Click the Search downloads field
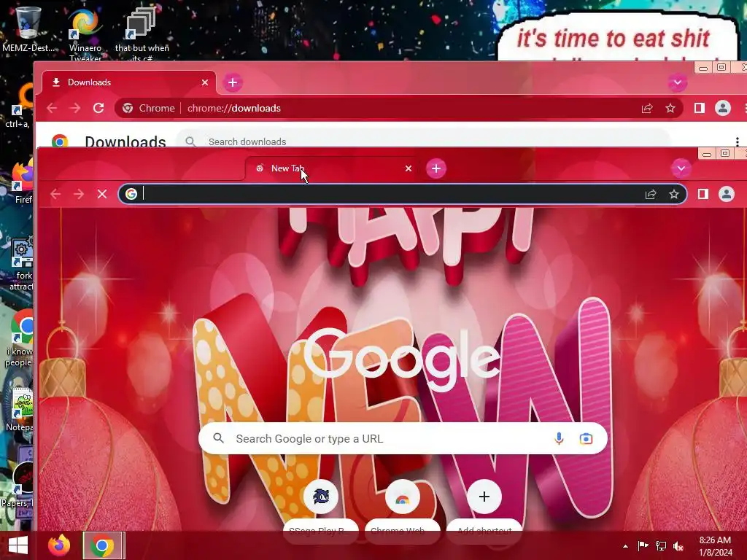The image size is (747, 560). pyautogui.click(x=423, y=141)
